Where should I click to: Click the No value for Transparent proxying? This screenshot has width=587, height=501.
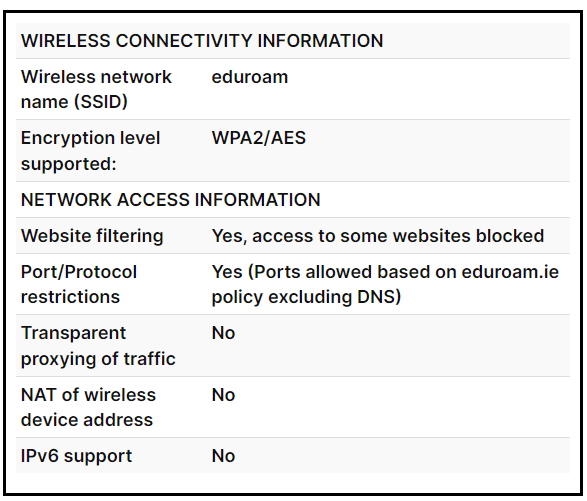(223, 333)
